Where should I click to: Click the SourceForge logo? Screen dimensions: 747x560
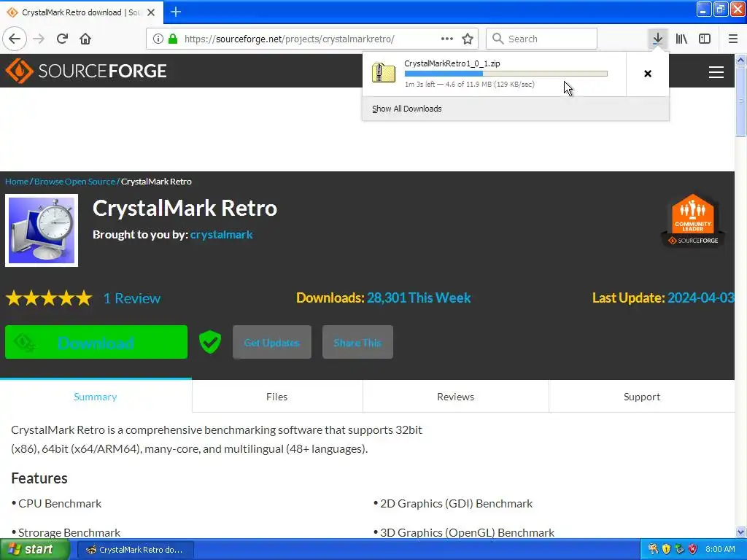(x=86, y=71)
